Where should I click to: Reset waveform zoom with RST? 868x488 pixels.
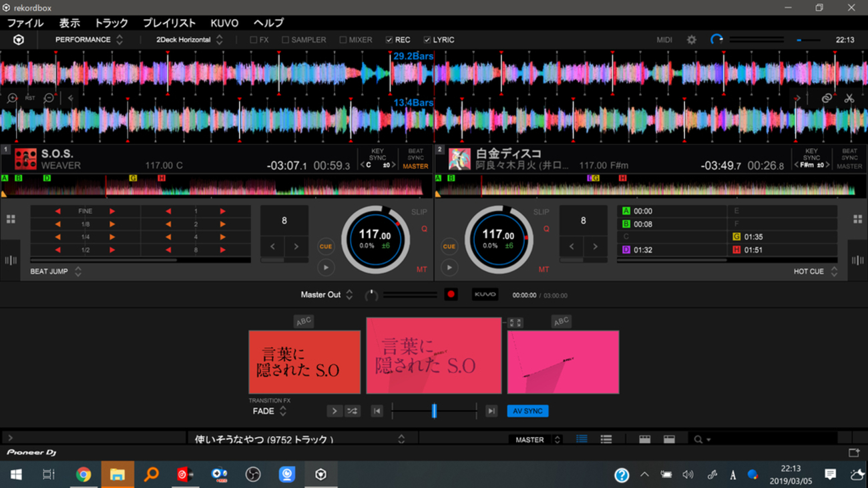(30, 98)
